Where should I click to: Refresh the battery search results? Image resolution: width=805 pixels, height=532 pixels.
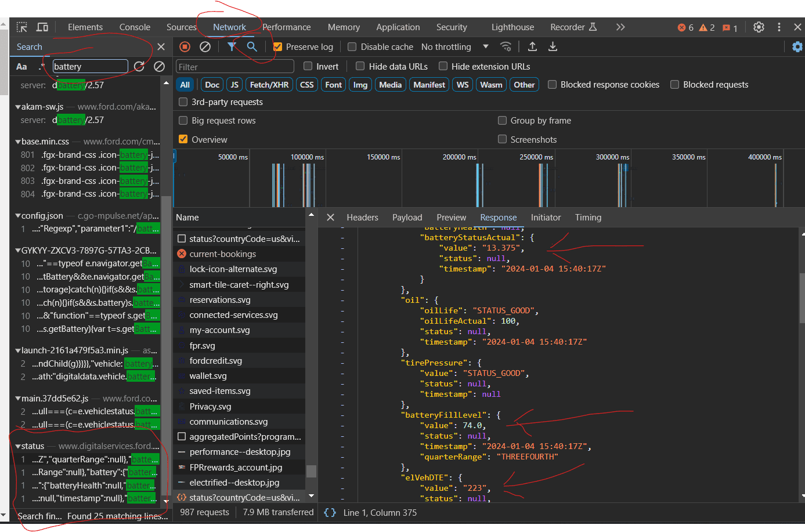tap(139, 67)
